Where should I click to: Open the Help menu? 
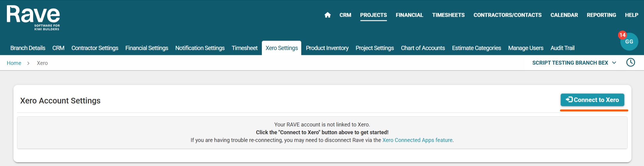631,15
